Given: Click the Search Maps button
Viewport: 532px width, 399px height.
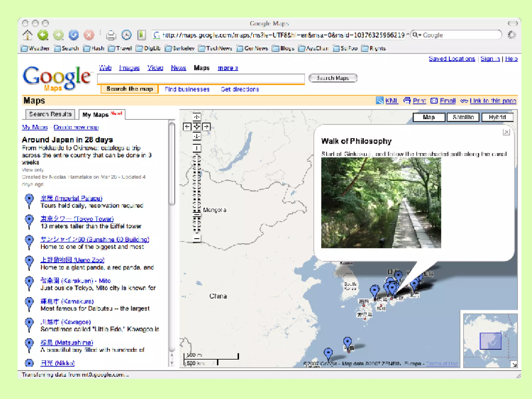Looking at the screenshot, I should point(332,78).
